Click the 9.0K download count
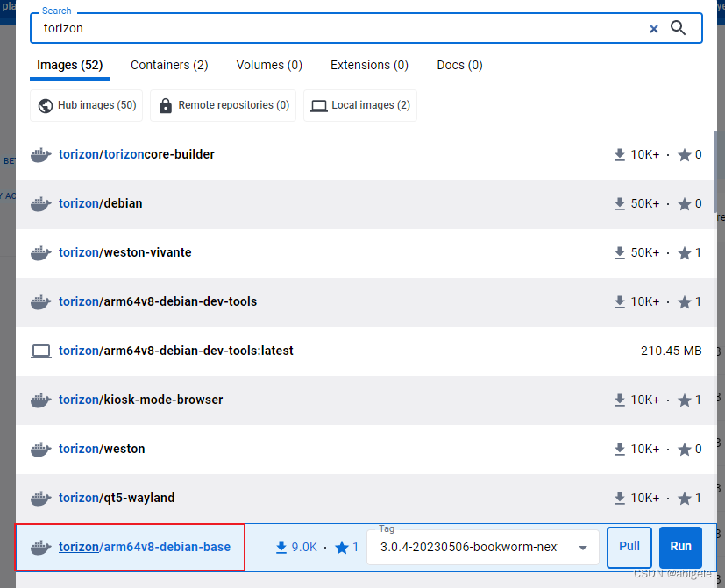 pyautogui.click(x=304, y=548)
